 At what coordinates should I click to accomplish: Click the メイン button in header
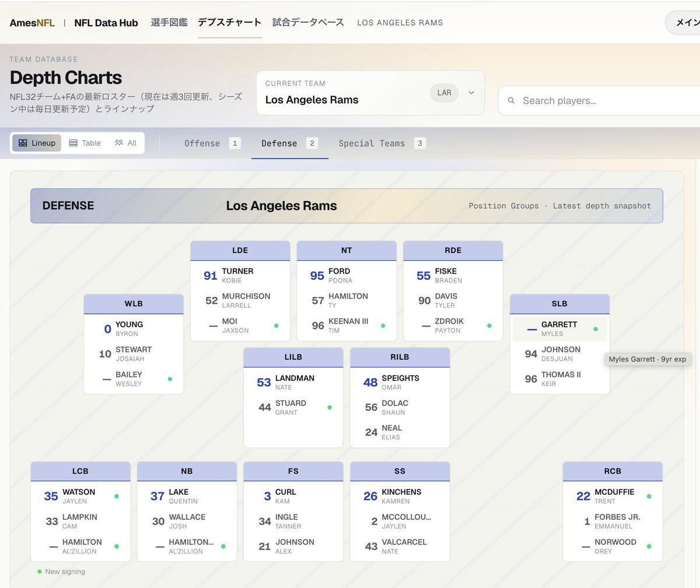pos(682,23)
